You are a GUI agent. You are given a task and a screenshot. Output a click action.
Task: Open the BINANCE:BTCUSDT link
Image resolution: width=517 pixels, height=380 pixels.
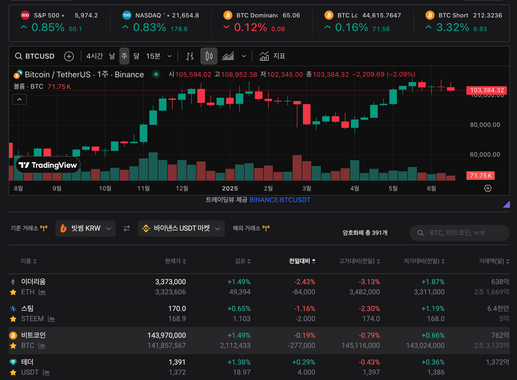280,200
